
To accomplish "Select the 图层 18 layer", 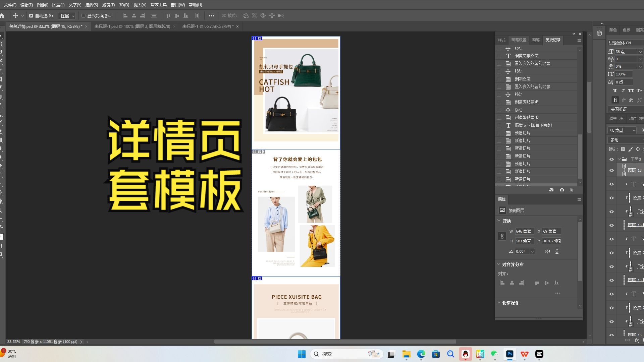I will (x=631, y=171).
